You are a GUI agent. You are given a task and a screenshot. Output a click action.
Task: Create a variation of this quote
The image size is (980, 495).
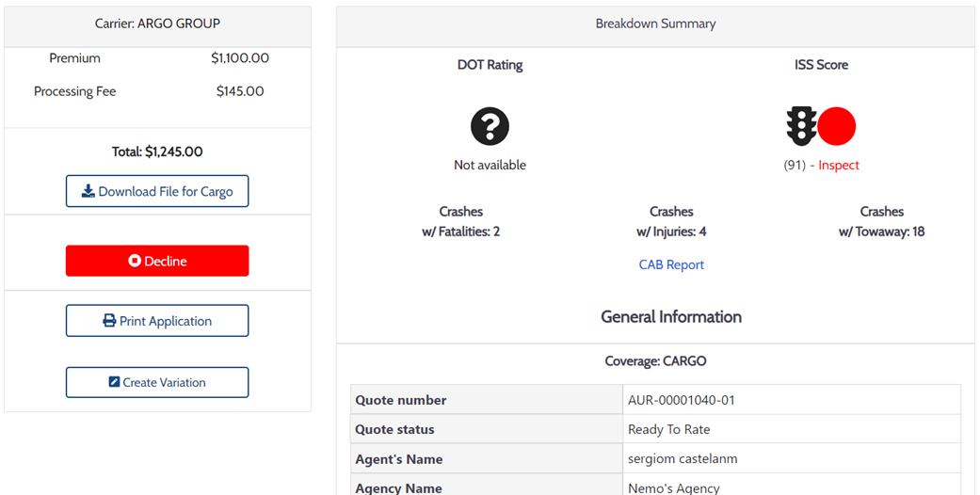pyautogui.click(x=157, y=382)
